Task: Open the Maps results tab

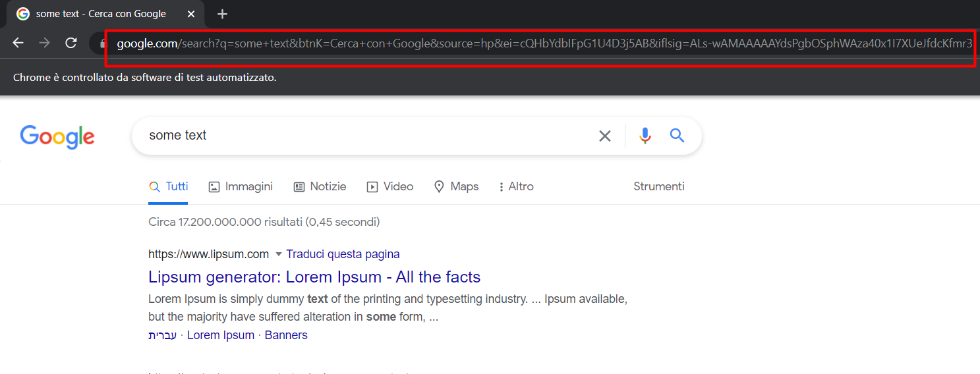Action: pos(456,186)
